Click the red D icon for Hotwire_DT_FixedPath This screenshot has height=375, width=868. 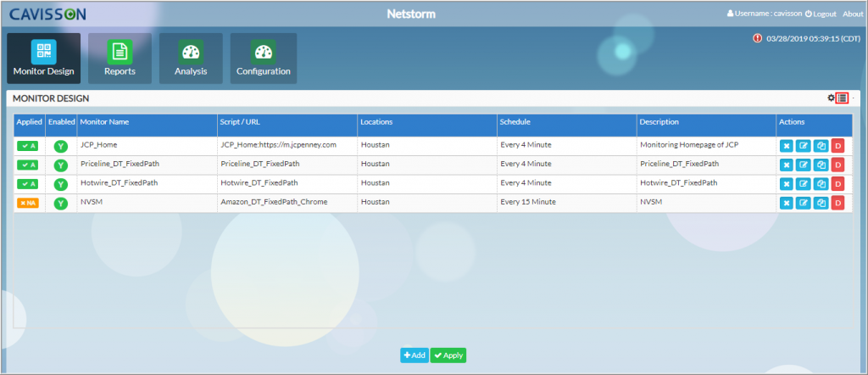click(837, 184)
